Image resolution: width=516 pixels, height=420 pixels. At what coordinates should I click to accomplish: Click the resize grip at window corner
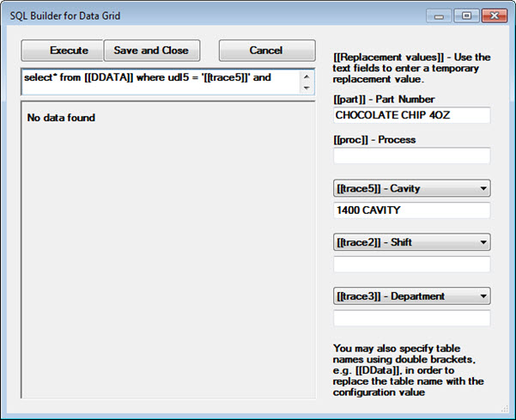click(x=507, y=412)
